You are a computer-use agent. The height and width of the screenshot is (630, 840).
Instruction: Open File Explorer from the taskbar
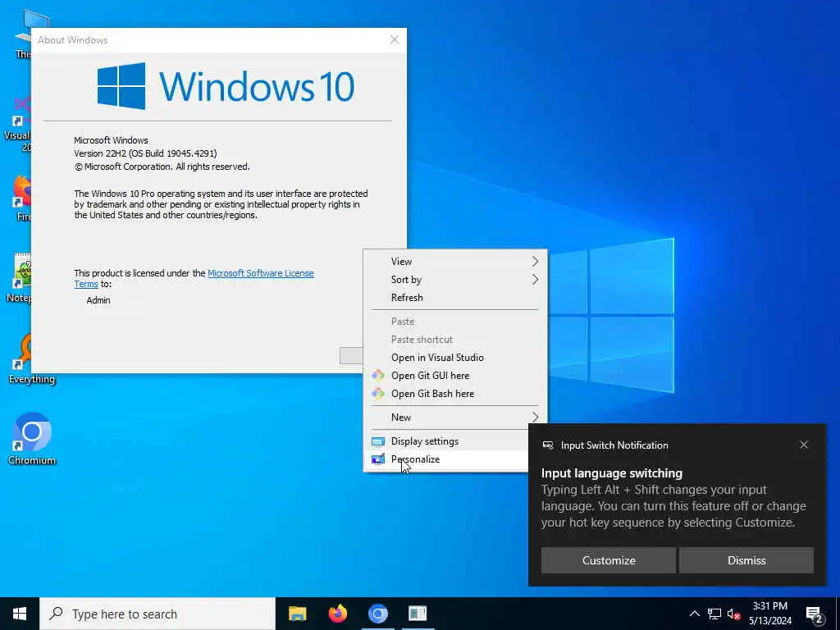tap(297, 614)
